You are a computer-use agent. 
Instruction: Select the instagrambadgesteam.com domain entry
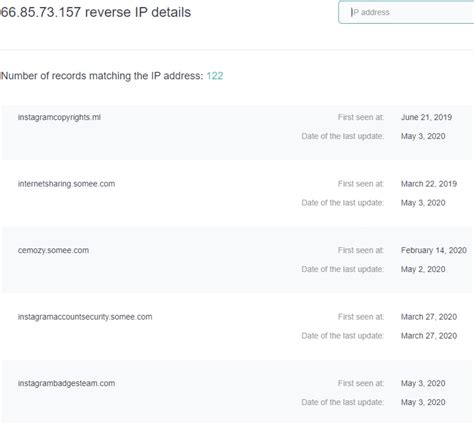pyautogui.click(x=66, y=383)
